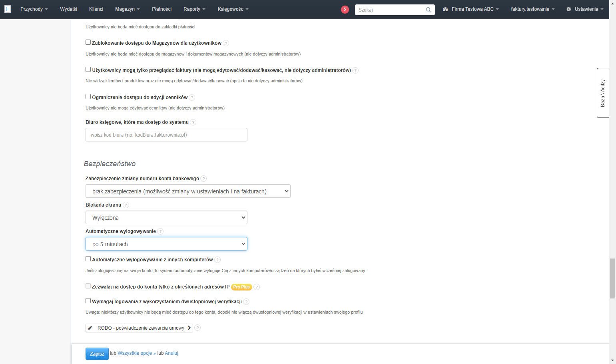The image size is (616, 364).
Task: Click the Biuro księgowe code input field
Action: tap(166, 135)
